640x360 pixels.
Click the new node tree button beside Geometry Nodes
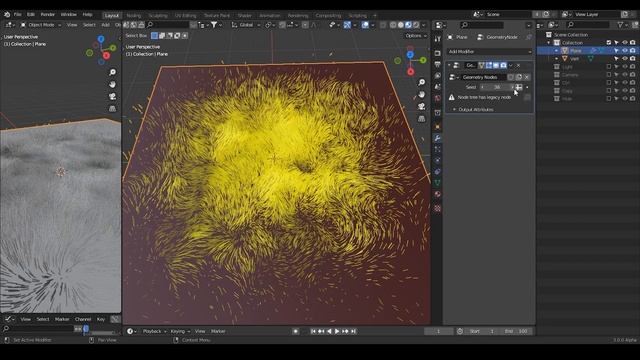click(x=519, y=77)
